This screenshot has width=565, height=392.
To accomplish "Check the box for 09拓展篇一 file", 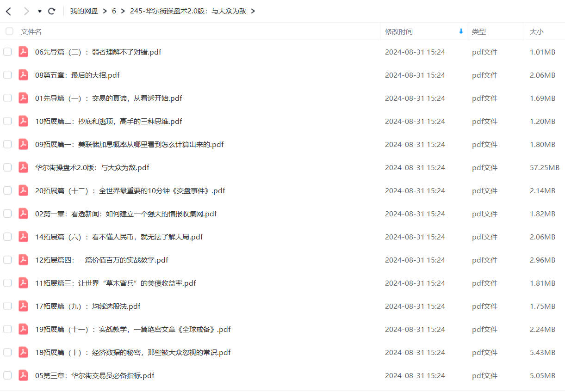I will [x=7, y=144].
